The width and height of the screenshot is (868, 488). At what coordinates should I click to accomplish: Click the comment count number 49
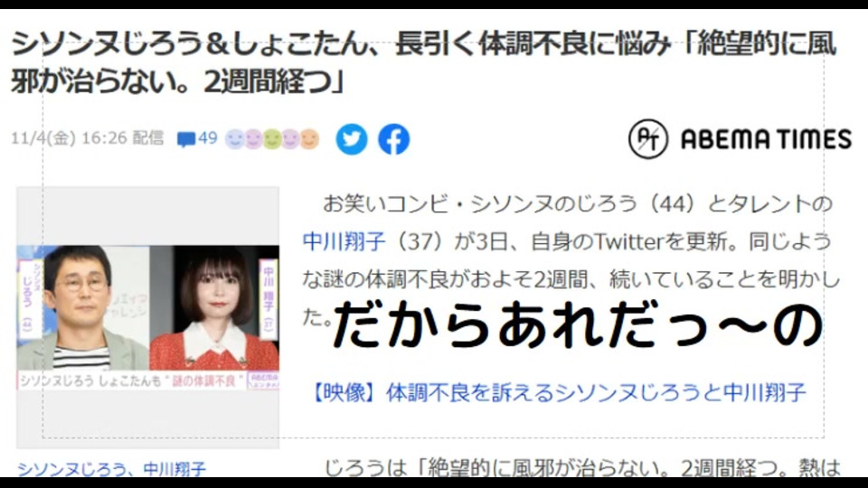208,137
